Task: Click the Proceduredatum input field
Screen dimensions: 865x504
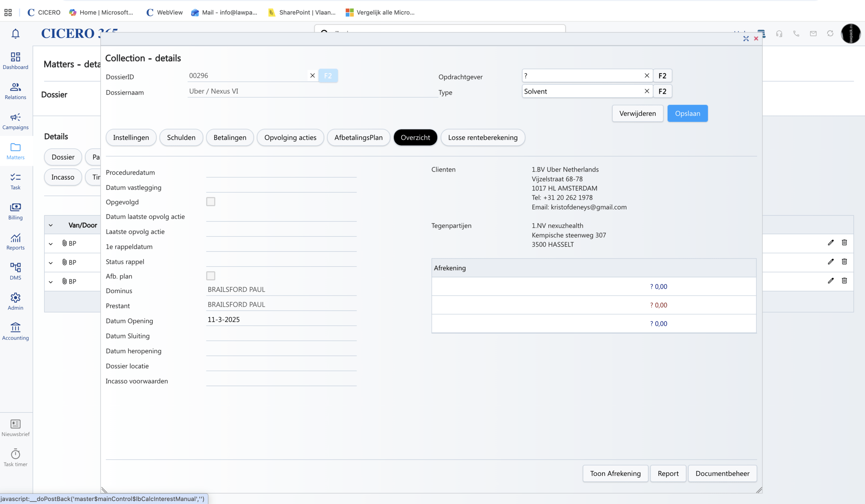Action: pos(281,172)
